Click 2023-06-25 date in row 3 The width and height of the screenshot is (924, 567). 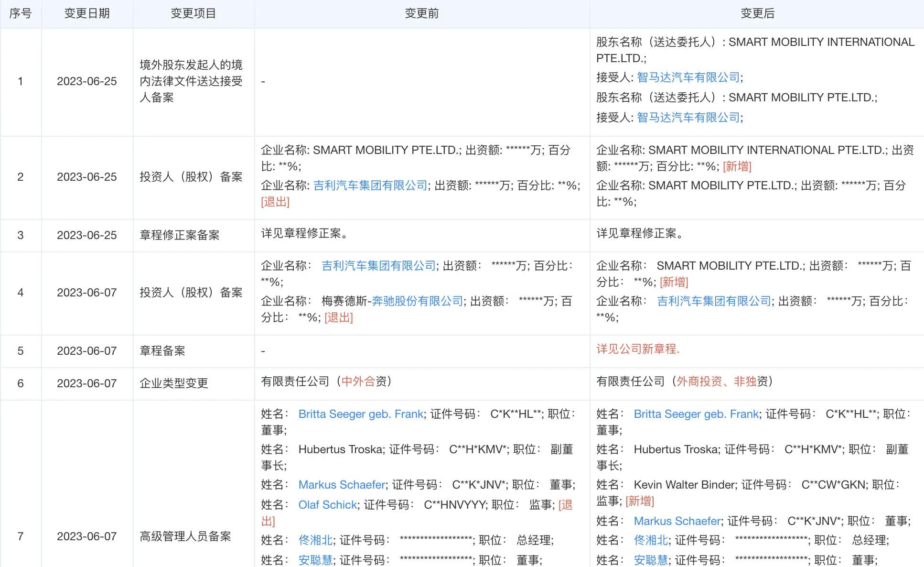tap(87, 235)
